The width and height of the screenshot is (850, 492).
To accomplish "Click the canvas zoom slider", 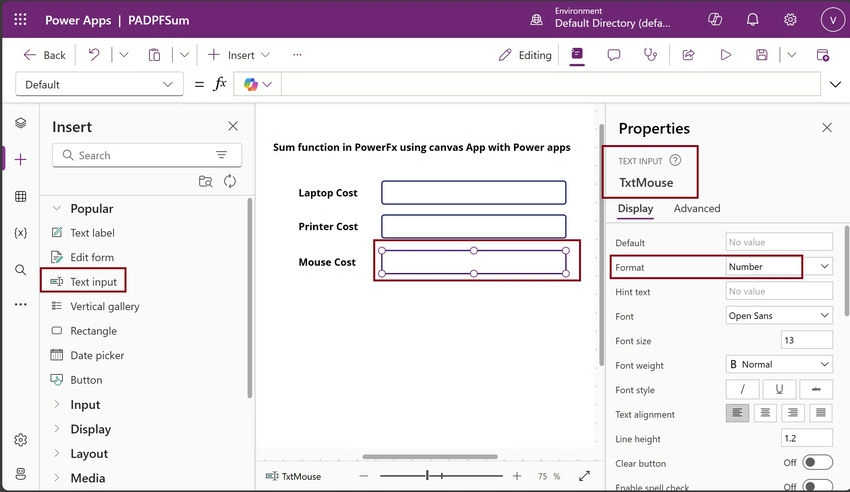I will tap(441, 476).
